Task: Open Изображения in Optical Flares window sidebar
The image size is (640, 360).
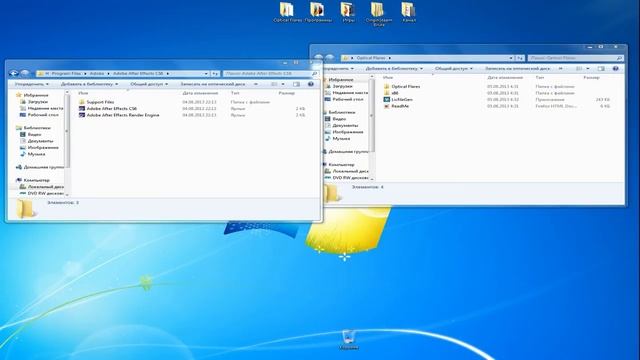Action: pos(344,132)
